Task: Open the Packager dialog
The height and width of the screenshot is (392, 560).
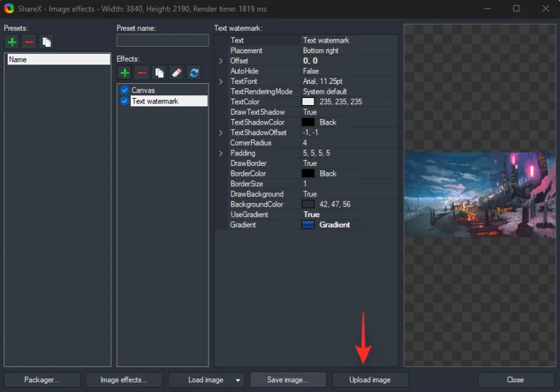Action: tap(41, 380)
